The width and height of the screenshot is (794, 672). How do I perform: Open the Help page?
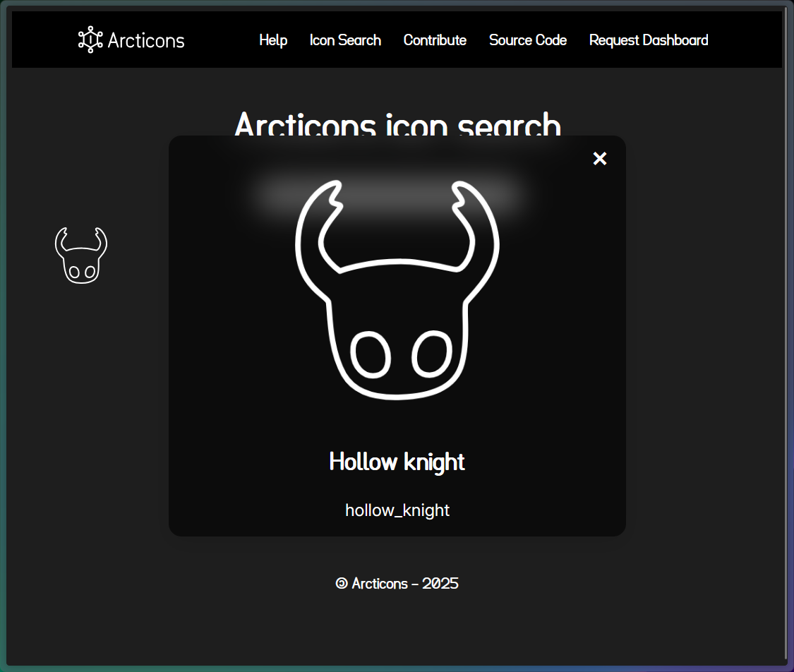coord(273,40)
